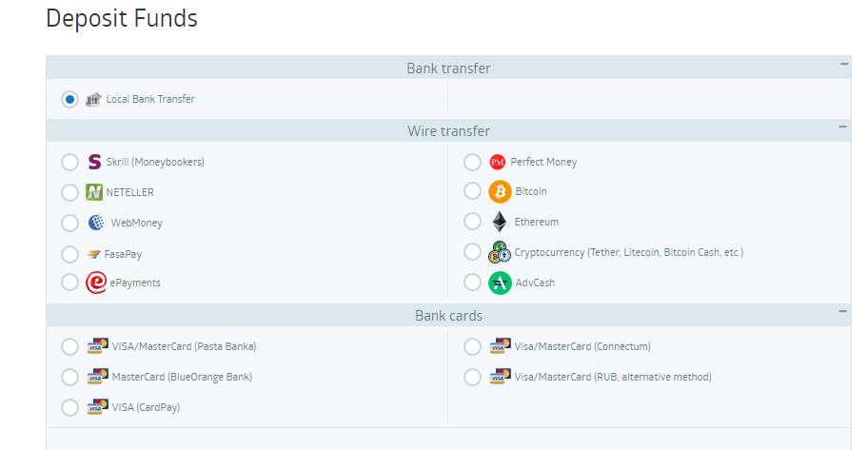Select the Cryptocurrency (Tether, Litecoin) radio button

pos(472,252)
